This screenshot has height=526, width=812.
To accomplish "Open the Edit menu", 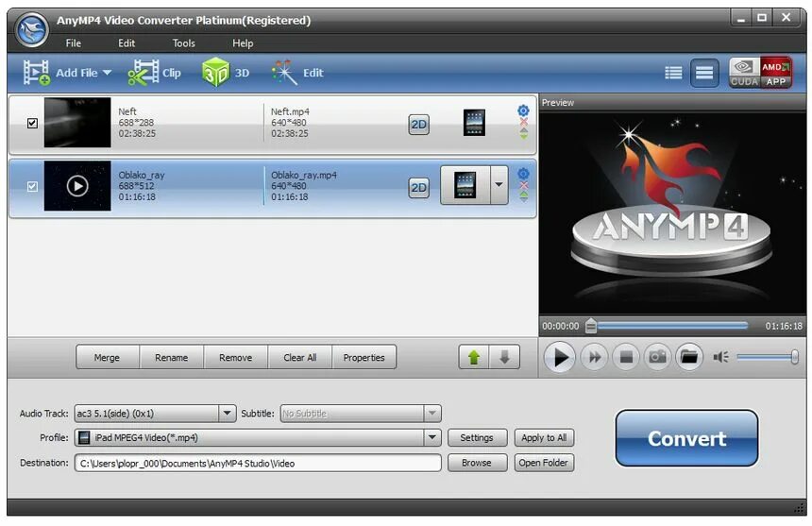I will tap(127, 43).
